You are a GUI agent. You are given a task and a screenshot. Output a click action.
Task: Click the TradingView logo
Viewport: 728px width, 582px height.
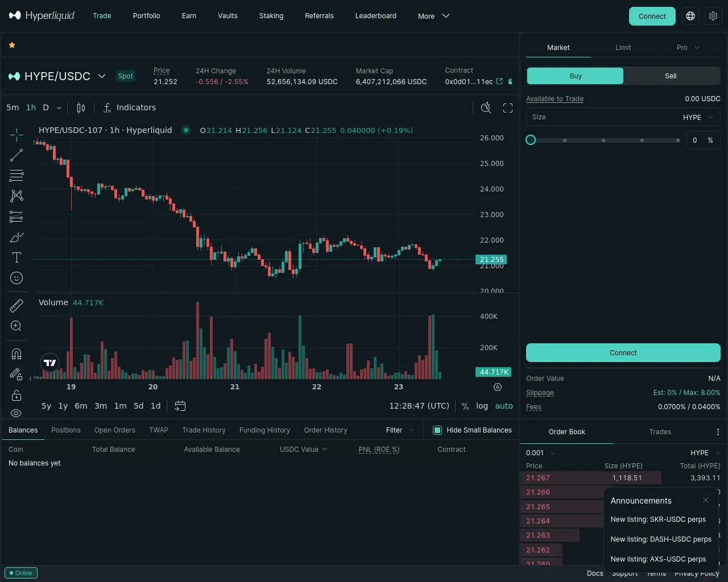(x=50, y=363)
